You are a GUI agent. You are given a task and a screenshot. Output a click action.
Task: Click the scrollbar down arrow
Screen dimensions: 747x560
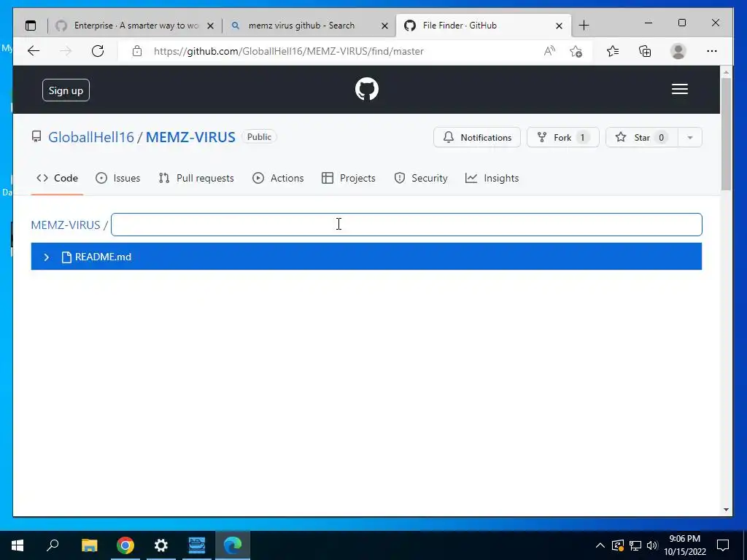[x=726, y=510]
